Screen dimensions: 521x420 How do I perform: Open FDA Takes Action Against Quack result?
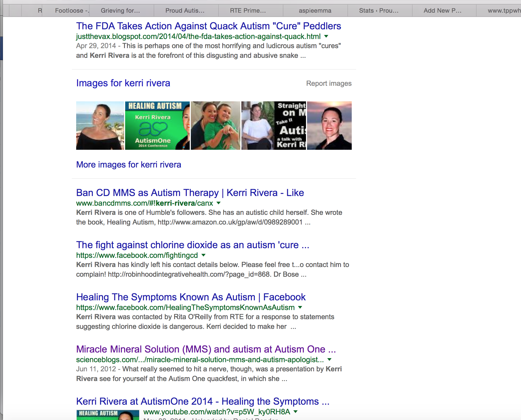209,26
